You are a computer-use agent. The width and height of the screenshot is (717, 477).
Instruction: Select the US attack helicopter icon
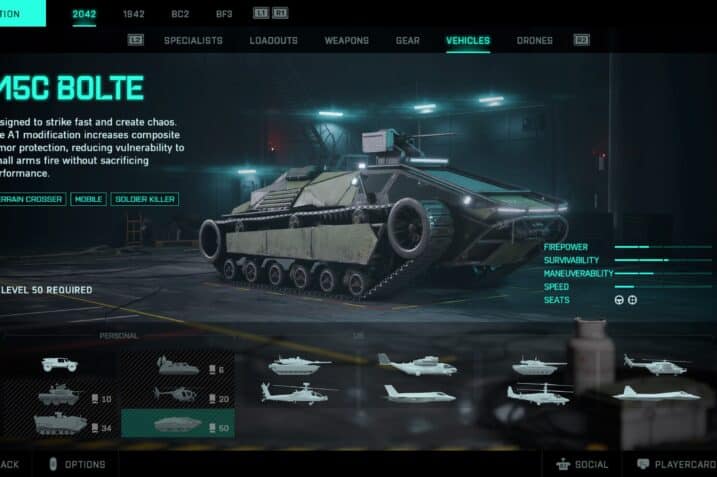click(x=298, y=394)
